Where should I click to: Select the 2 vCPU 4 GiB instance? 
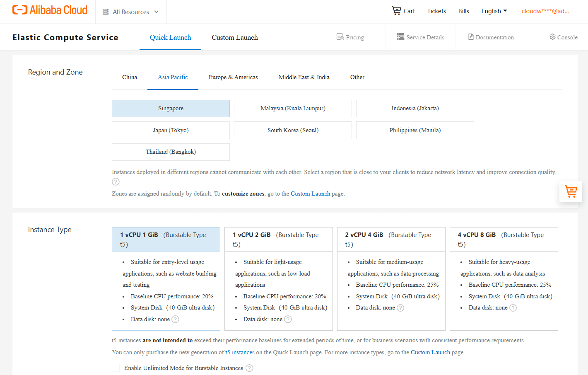(x=391, y=279)
